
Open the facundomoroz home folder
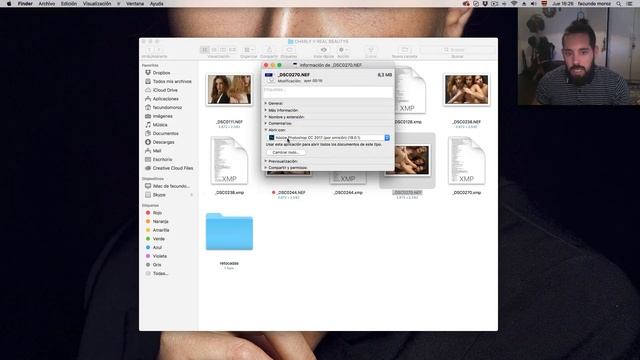[163, 107]
